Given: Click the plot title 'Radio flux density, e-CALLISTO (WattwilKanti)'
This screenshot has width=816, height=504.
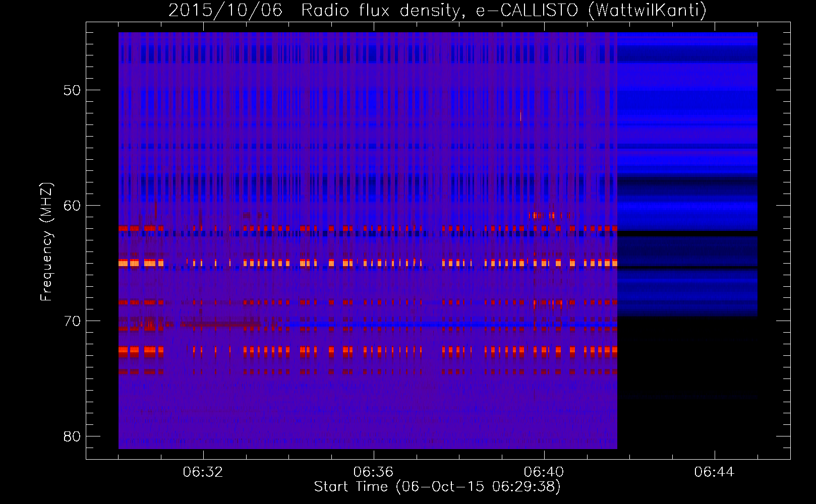Looking at the screenshot, I should click(504, 10).
